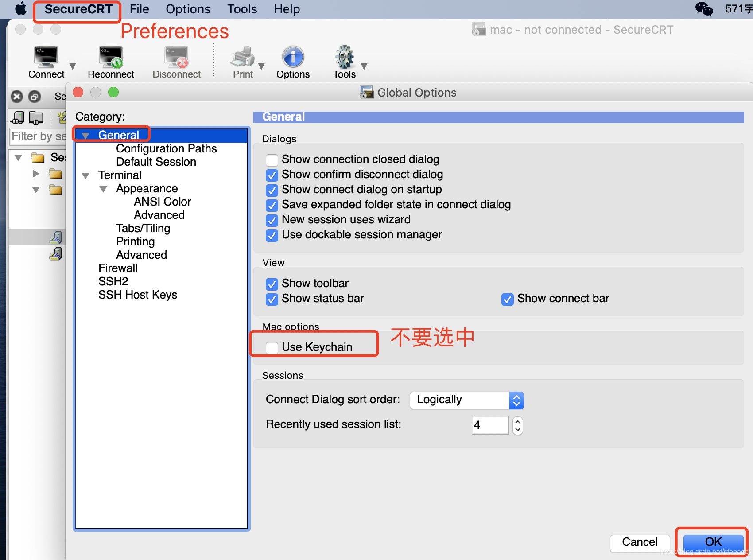Open the Connect button dropdown arrow
753x560 pixels.
click(73, 66)
